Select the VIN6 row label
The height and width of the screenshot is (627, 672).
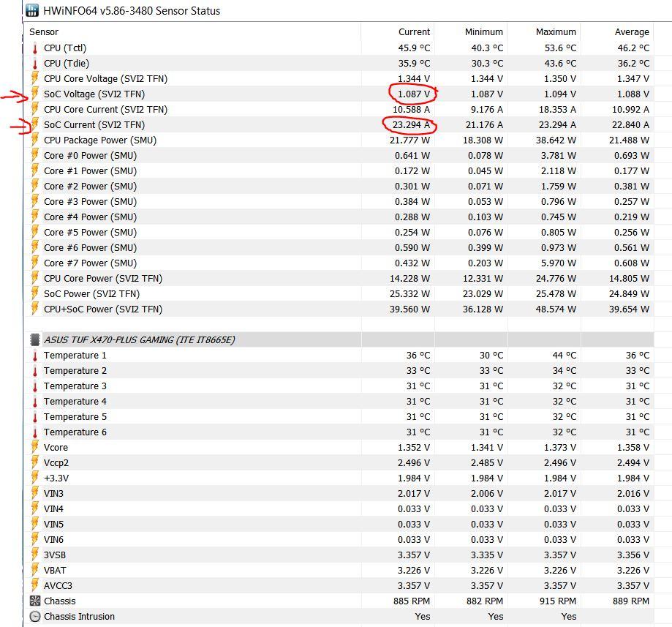[x=53, y=539]
